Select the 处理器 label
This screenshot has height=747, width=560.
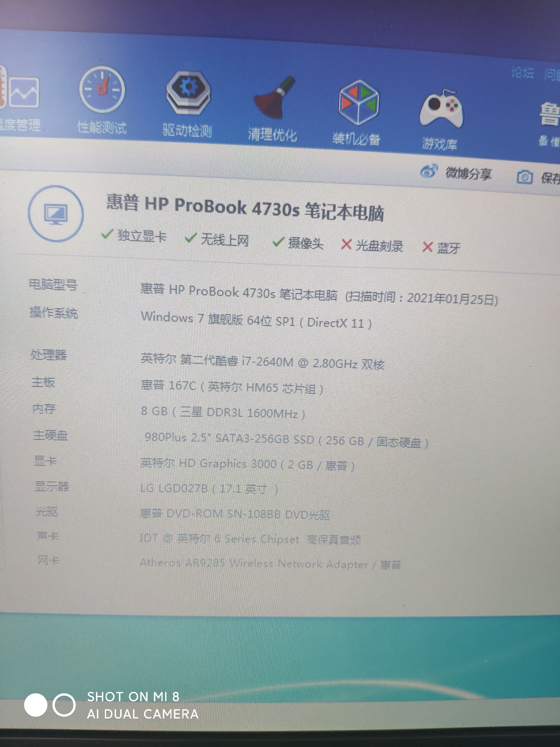[x=49, y=355]
